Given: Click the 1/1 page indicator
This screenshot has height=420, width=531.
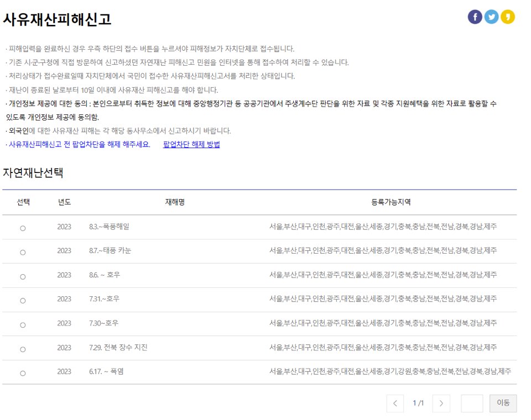Looking at the screenshot, I should (418, 403).
